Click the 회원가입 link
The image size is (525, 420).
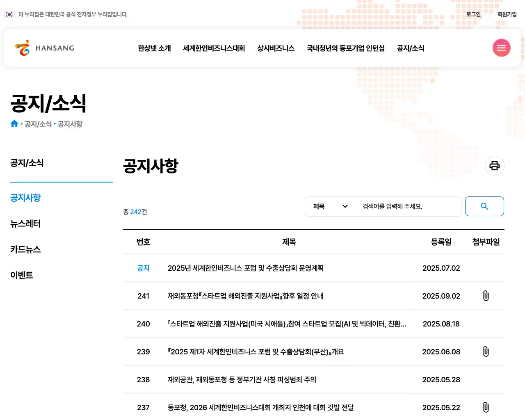tap(507, 14)
